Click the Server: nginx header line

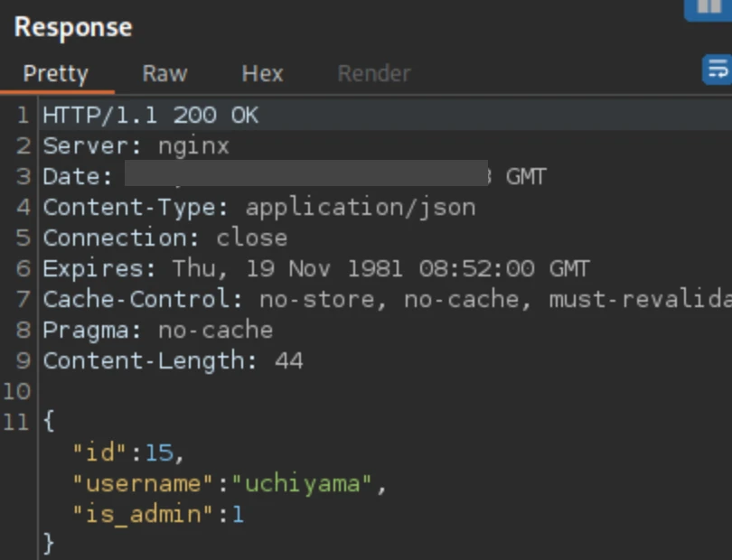136,145
